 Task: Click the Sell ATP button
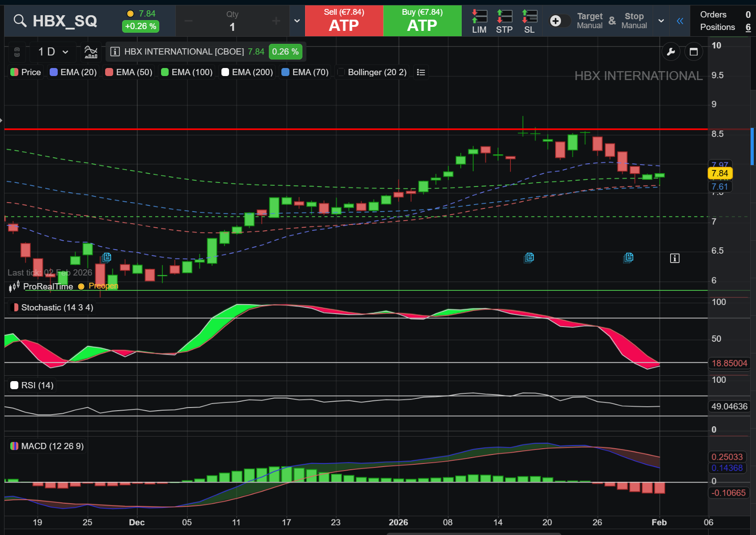344,21
